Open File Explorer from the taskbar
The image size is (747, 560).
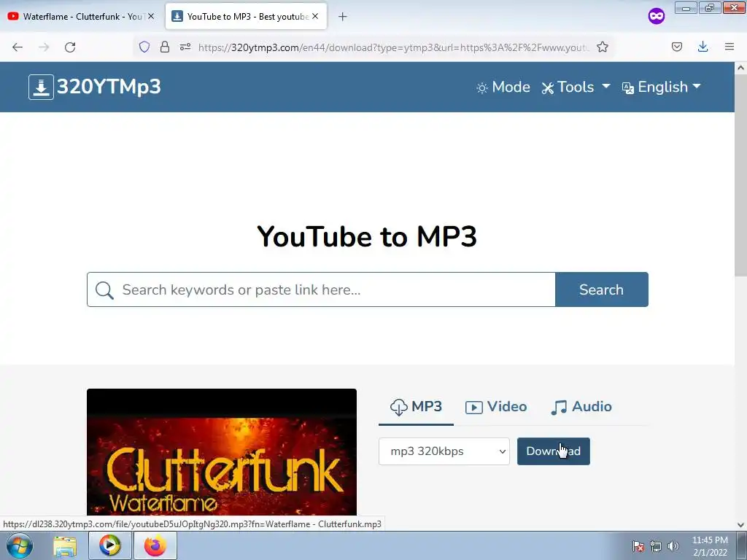tap(65, 546)
